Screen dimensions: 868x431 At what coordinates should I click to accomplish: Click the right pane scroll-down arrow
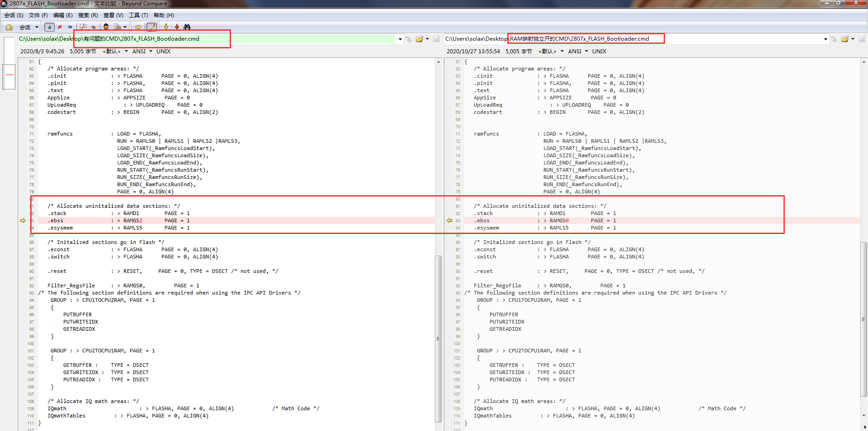pyautogui.click(x=864, y=416)
